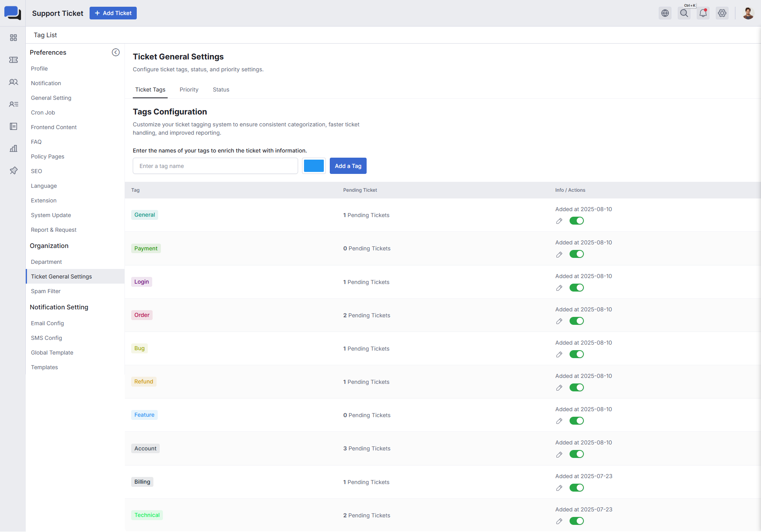Click ticket icon in left sidebar
This screenshot has width=761, height=532.
pos(13,60)
